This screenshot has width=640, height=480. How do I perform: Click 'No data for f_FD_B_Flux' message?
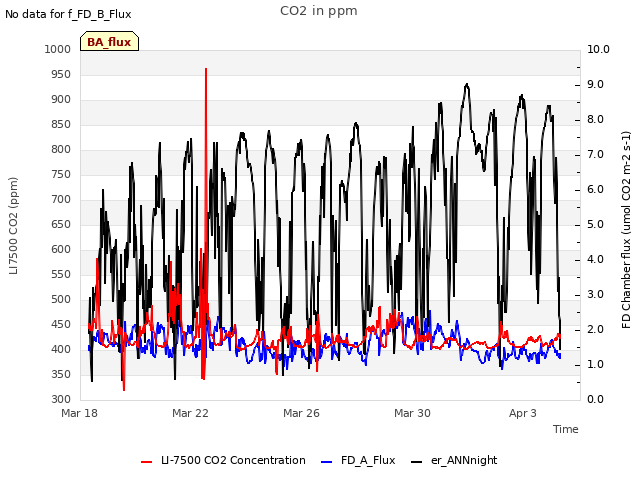[x=68, y=14]
